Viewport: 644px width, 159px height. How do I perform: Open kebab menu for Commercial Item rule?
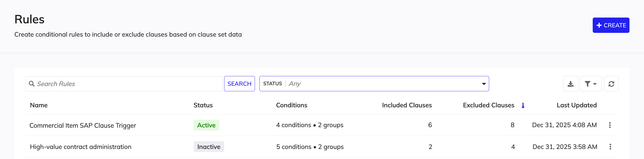pos(610,125)
